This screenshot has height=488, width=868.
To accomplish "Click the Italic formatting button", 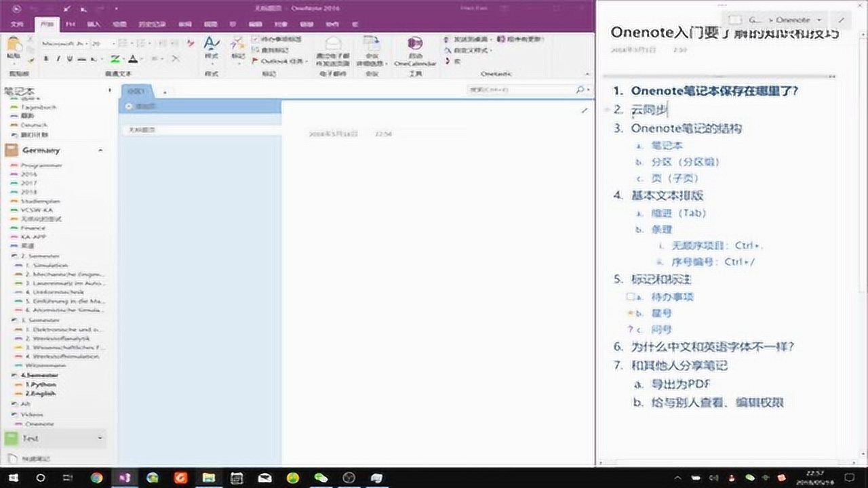I will coord(58,59).
